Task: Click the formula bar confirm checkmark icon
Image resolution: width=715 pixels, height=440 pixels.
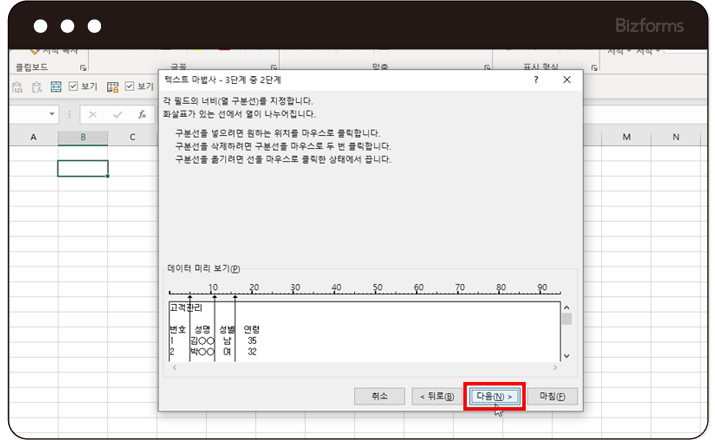Action: tap(118, 115)
